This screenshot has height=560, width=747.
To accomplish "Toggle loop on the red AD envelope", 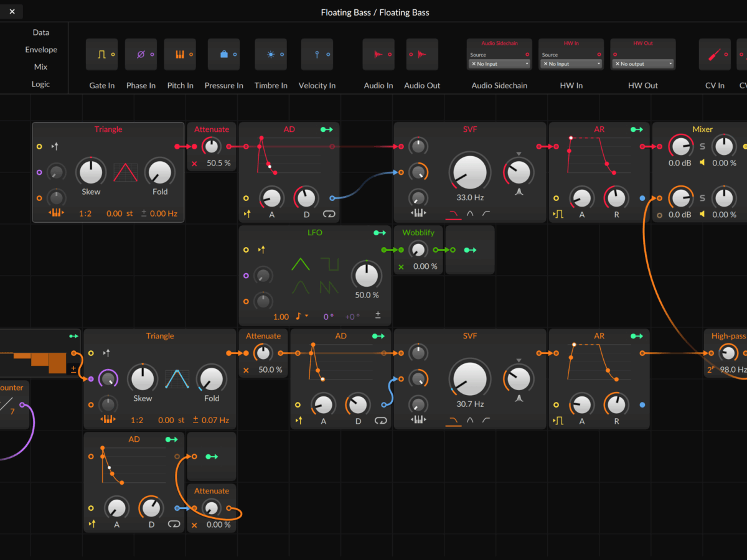I will point(328,214).
